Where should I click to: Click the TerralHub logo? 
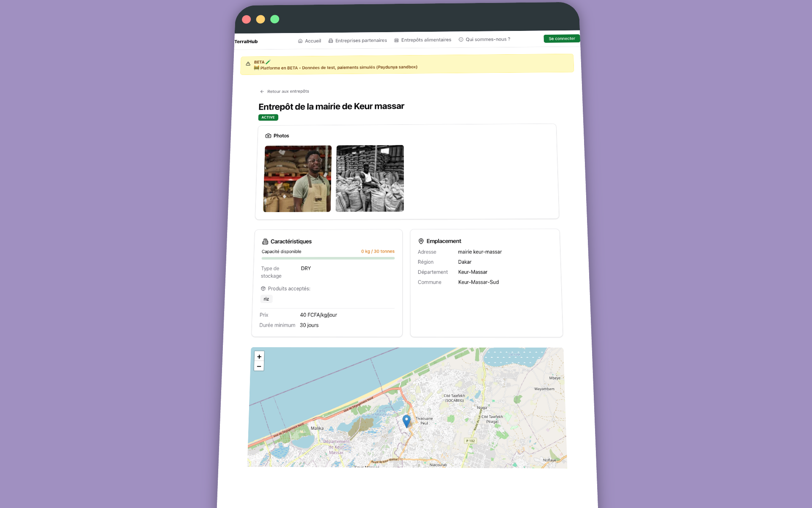point(246,41)
